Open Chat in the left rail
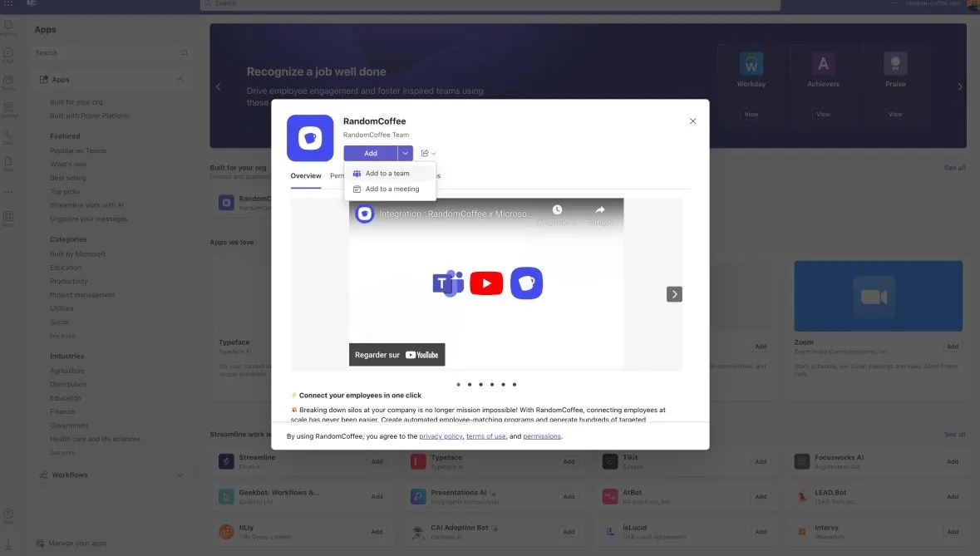The image size is (980, 556). (8, 55)
